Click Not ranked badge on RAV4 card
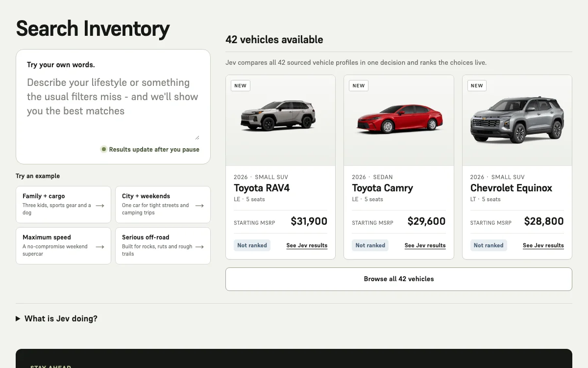 coord(252,245)
